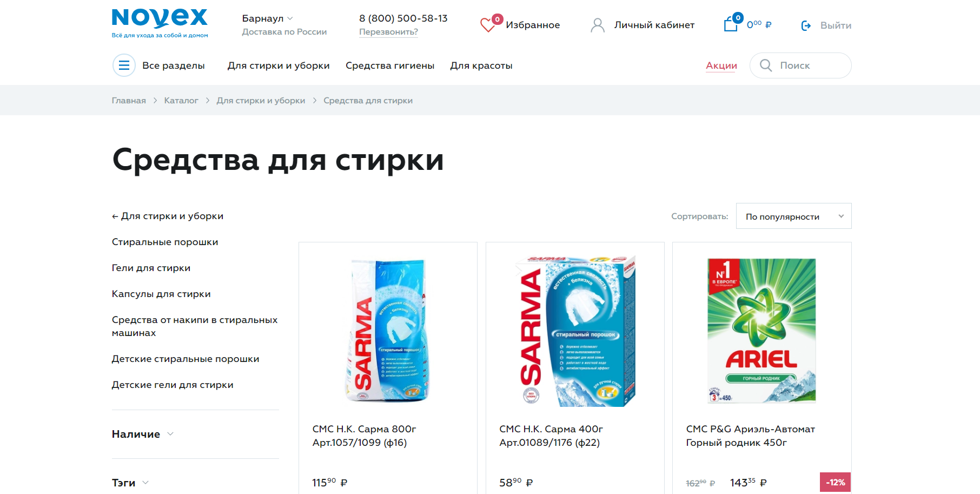Open the Для красоты menu
Viewport: 980px width, 494px height.
click(481, 65)
